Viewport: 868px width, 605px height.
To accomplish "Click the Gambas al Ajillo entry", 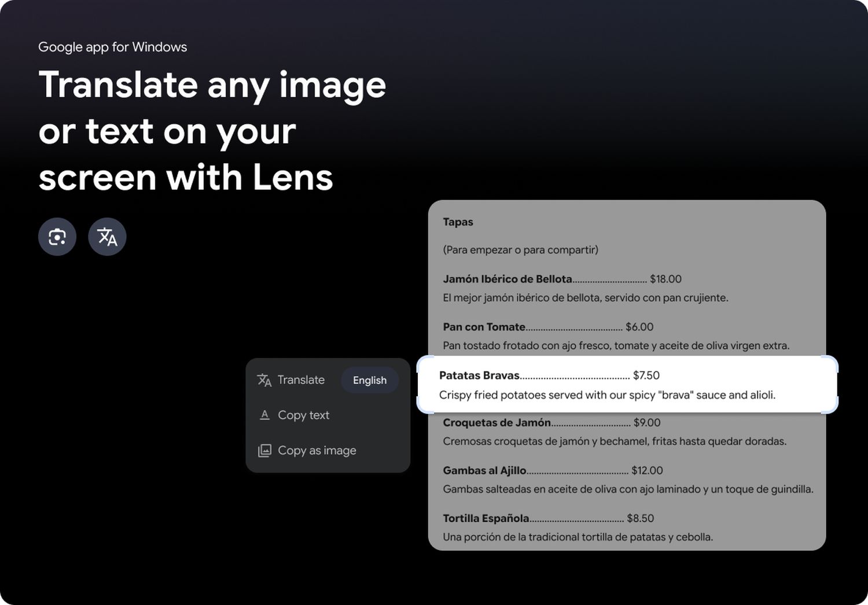I will (484, 471).
